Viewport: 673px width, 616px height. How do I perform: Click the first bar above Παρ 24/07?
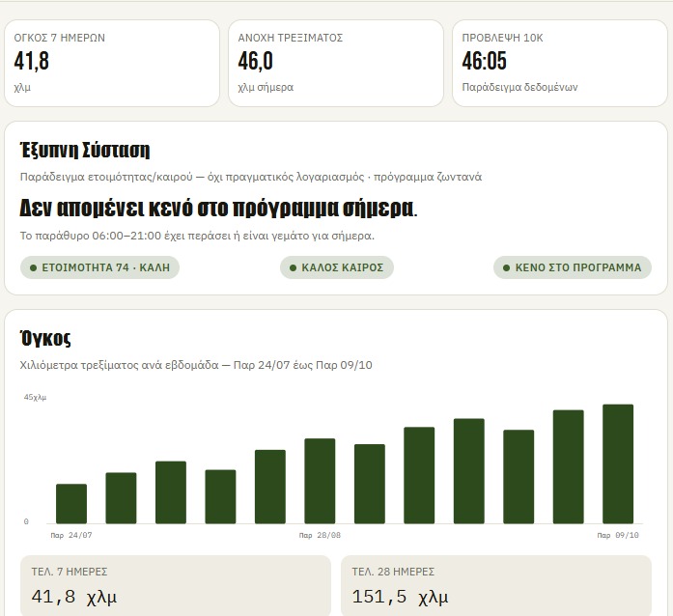coord(71,504)
